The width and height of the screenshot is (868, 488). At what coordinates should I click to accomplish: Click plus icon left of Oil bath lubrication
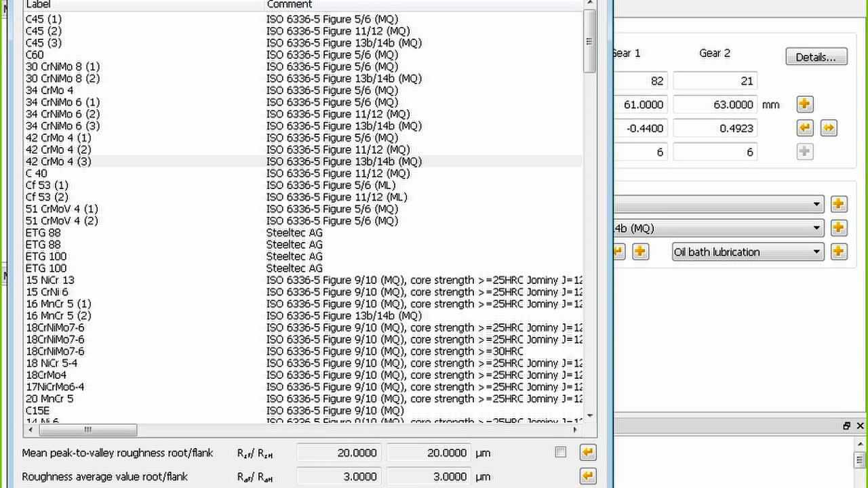pyautogui.click(x=639, y=251)
